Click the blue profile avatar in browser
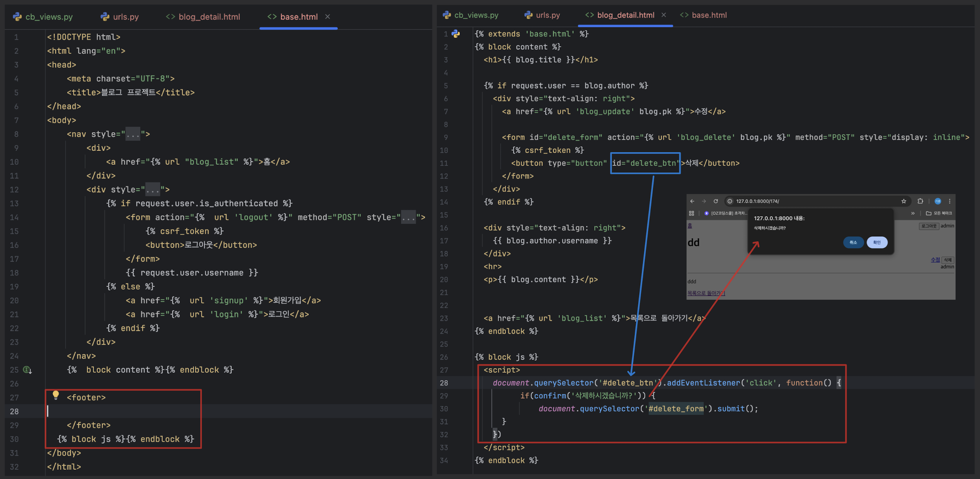The width and height of the screenshot is (980, 479). [x=937, y=201]
